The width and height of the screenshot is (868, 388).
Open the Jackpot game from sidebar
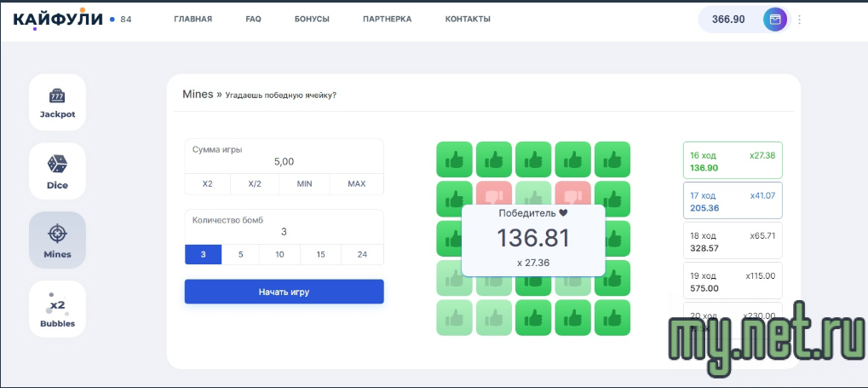coord(57,101)
